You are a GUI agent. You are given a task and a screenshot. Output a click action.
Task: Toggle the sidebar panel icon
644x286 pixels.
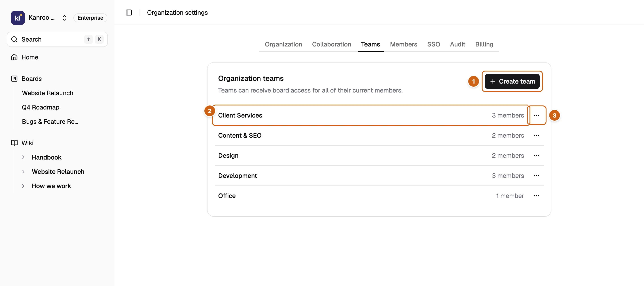[129, 13]
